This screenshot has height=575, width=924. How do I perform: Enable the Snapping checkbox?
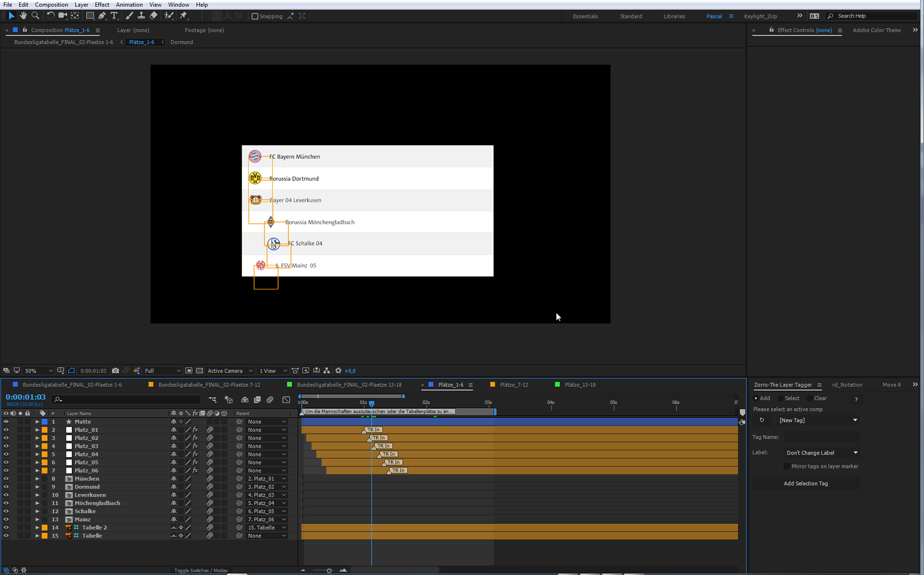point(255,16)
